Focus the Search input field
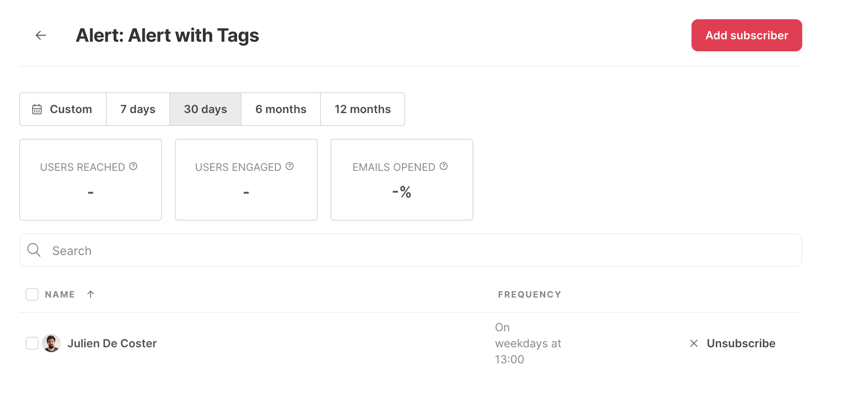This screenshot has height=393, width=868. [x=411, y=250]
